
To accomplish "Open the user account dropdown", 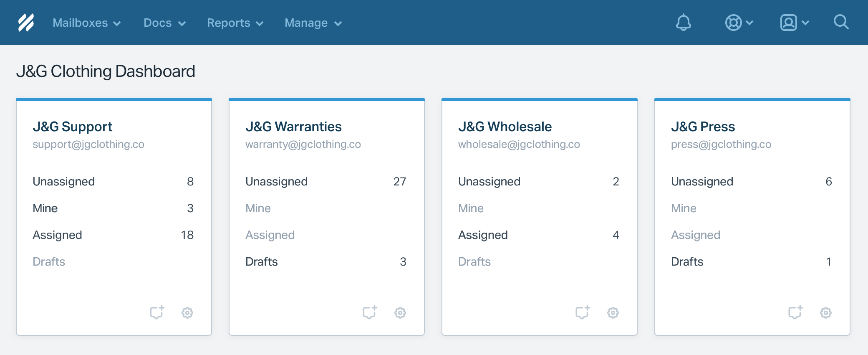I will pos(794,23).
